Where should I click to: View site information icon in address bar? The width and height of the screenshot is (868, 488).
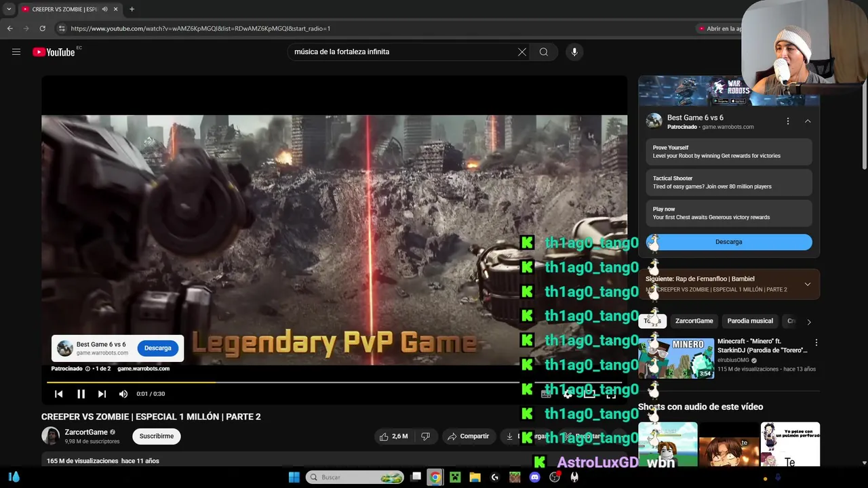pyautogui.click(x=61, y=28)
